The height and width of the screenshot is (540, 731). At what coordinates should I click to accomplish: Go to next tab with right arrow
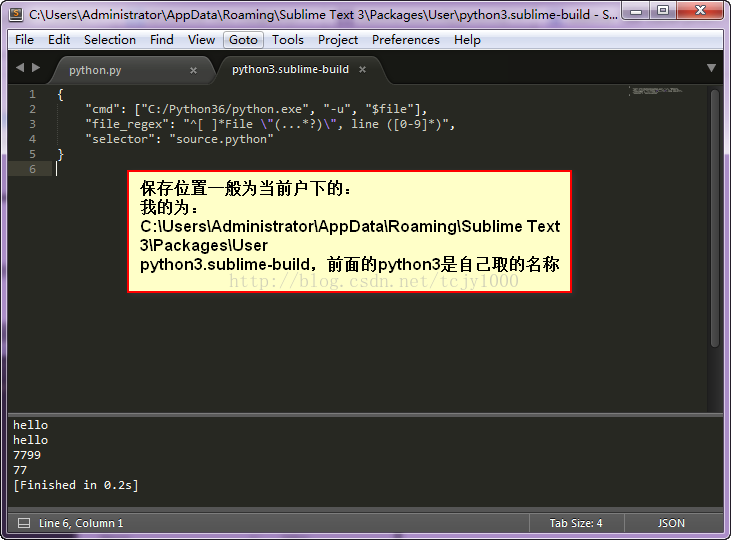coord(36,68)
